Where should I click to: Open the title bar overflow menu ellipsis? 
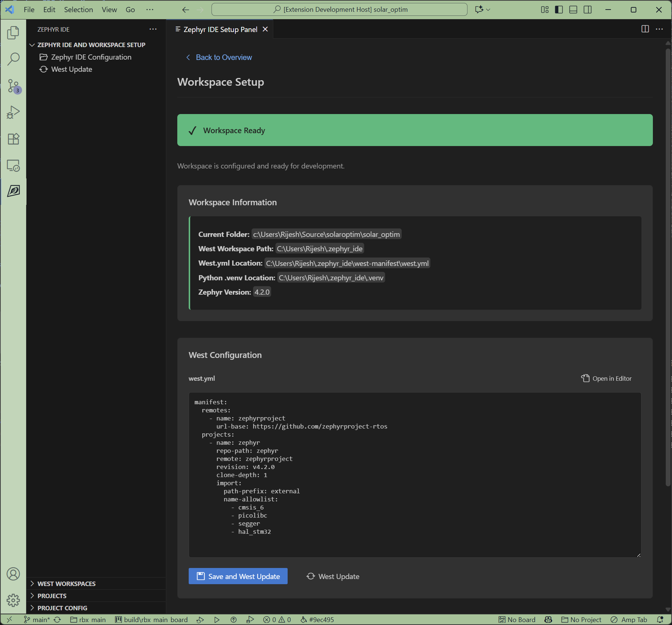(150, 10)
